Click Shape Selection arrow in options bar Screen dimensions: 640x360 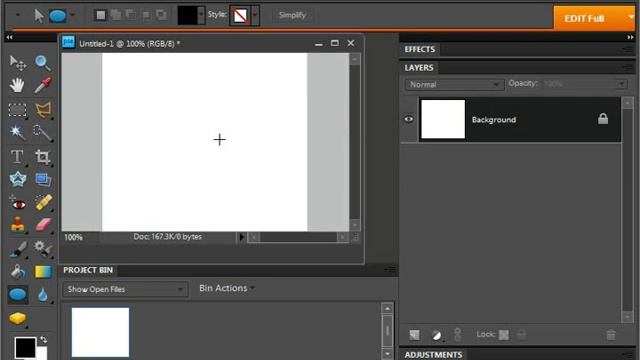(39, 16)
